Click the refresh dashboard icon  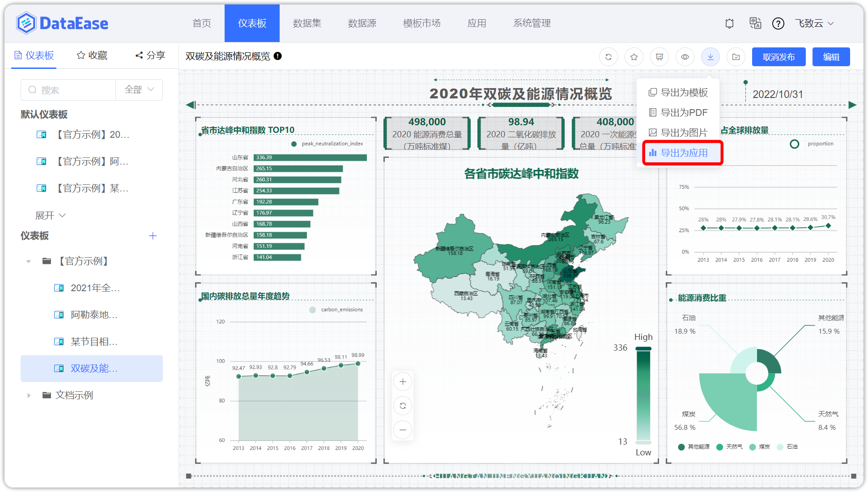click(608, 57)
